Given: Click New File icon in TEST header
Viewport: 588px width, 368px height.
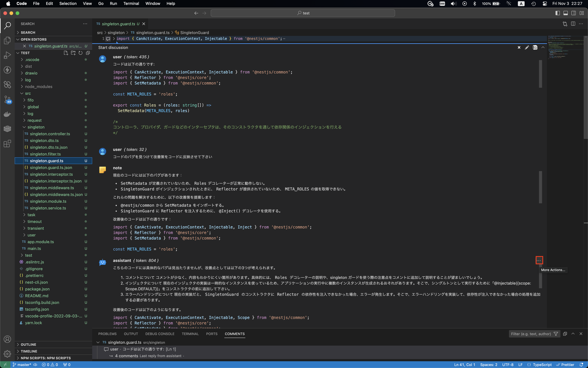Looking at the screenshot, I should pos(66,53).
